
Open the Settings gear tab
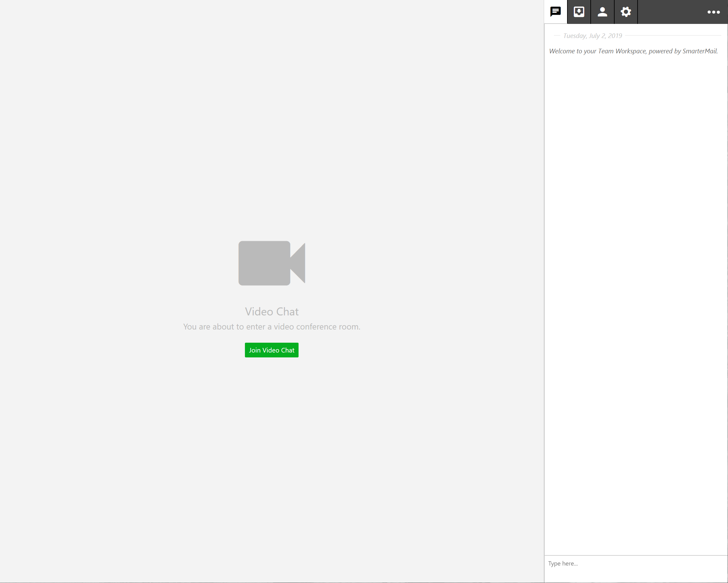point(626,12)
